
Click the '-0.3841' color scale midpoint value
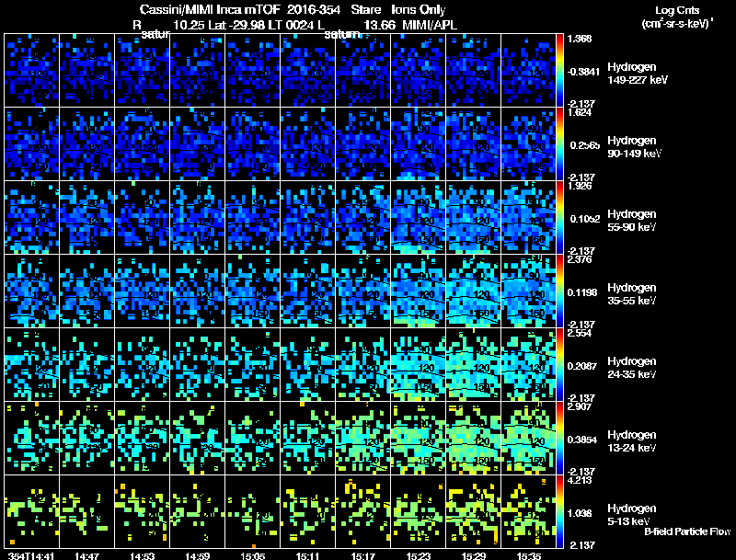(x=583, y=72)
